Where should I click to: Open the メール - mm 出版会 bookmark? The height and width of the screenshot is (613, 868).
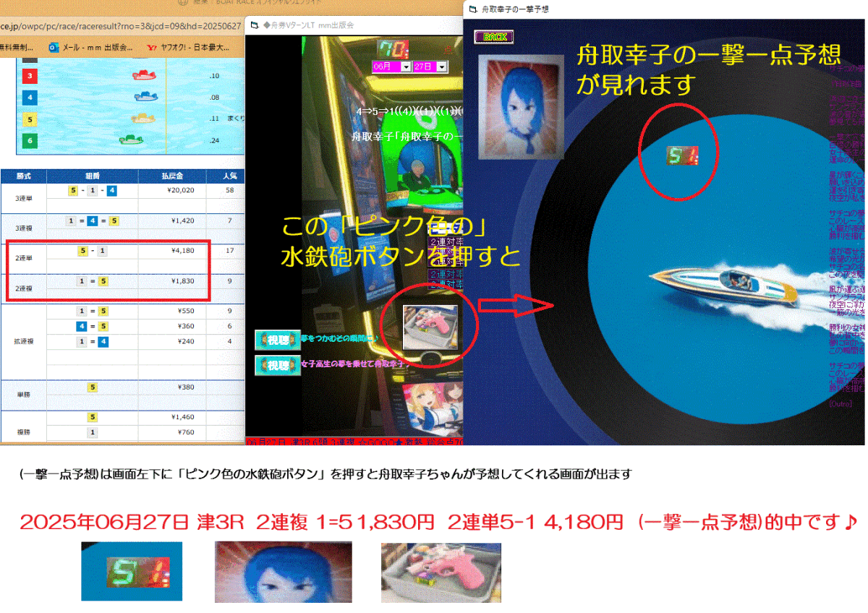[90, 47]
